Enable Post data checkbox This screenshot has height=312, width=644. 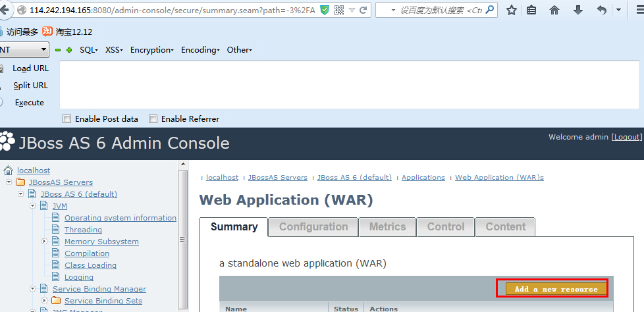pos(67,119)
